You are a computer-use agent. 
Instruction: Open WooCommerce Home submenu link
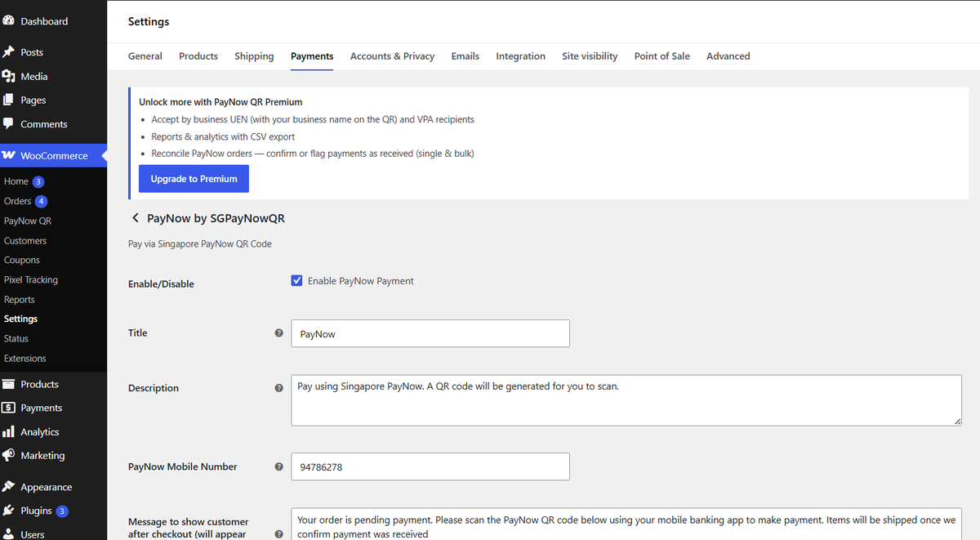[x=16, y=181]
